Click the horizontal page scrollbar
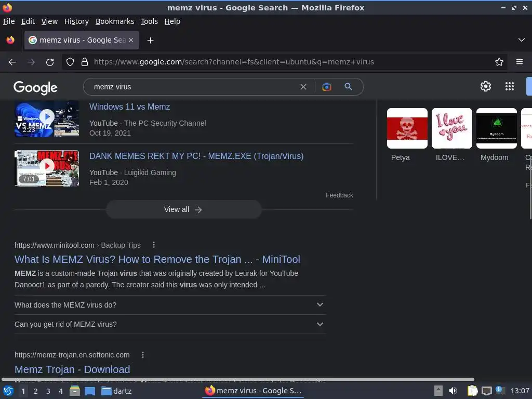 (237, 379)
